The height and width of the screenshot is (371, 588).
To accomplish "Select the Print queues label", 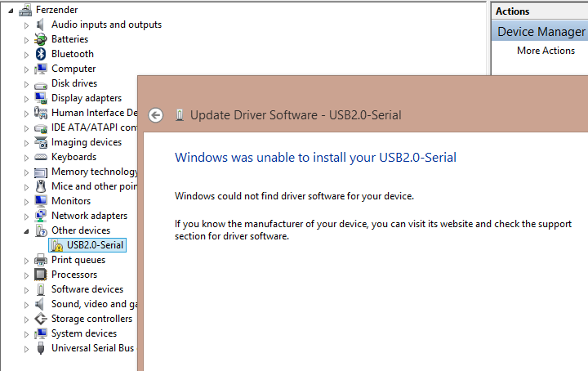I will click(78, 260).
